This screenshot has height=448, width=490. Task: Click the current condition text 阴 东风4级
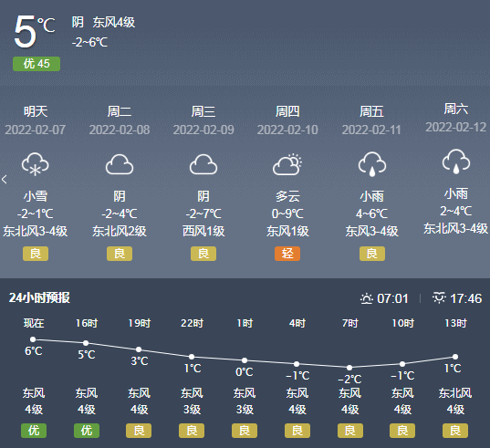(103, 22)
